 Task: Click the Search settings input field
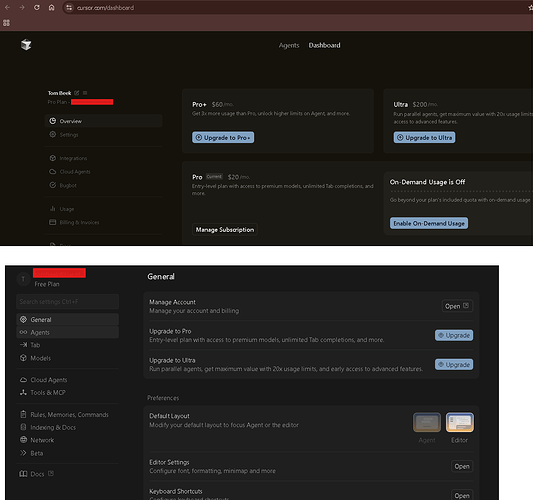[67, 301]
